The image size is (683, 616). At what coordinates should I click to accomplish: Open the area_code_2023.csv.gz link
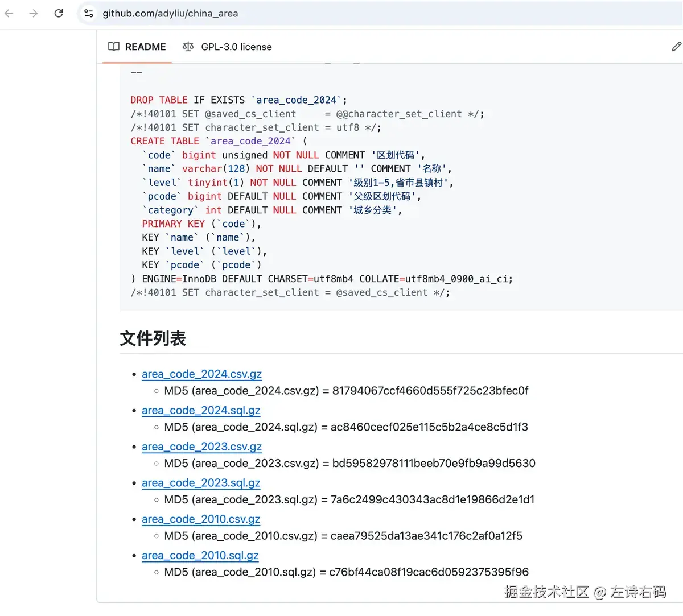[201, 447]
